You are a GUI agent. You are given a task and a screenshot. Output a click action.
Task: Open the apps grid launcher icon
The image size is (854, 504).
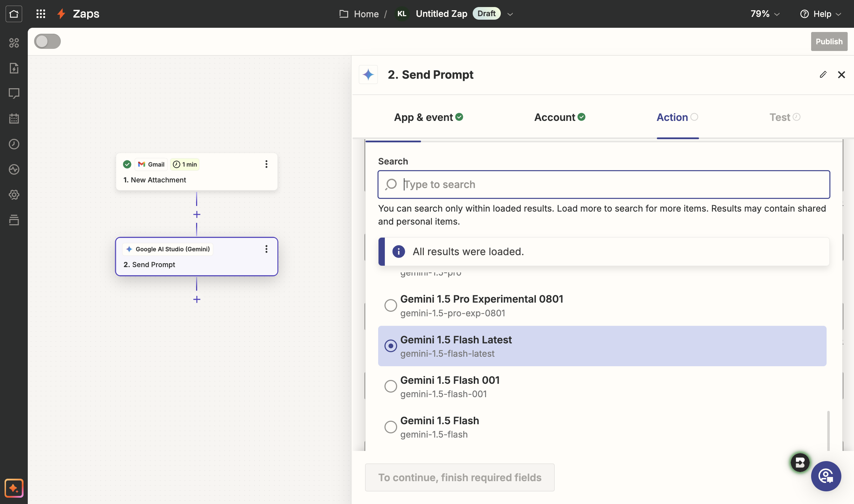tap(41, 14)
